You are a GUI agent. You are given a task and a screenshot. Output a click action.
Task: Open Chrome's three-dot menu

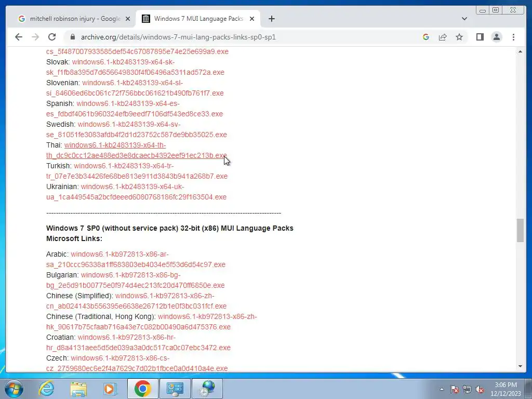(x=513, y=37)
